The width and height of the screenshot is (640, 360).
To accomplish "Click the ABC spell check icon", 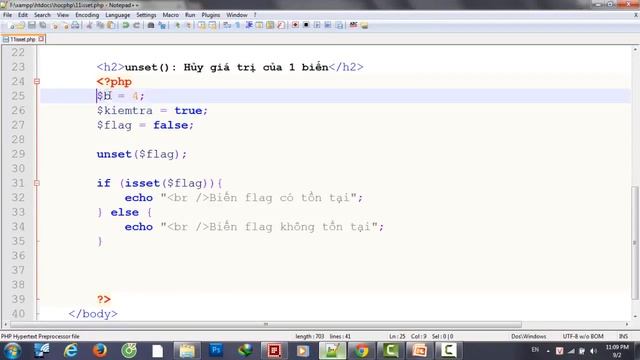I will (353, 25).
